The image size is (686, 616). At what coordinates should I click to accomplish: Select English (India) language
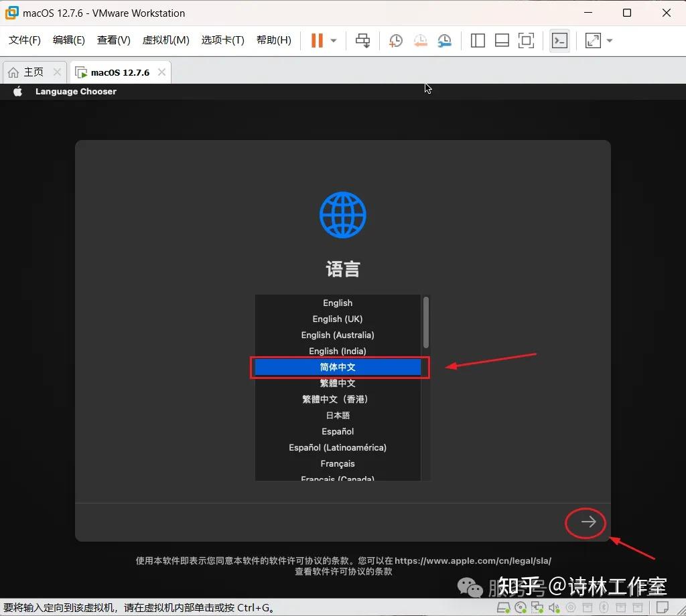point(338,351)
